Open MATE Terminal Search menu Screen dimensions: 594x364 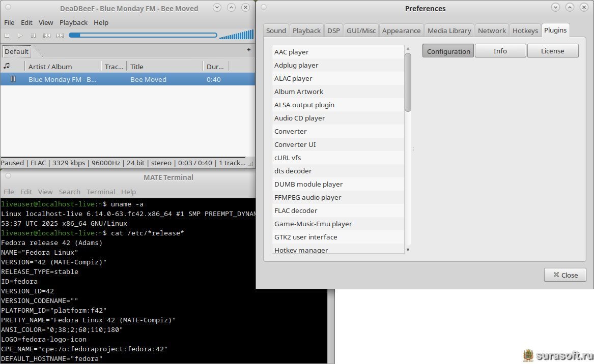(x=70, y=192)
